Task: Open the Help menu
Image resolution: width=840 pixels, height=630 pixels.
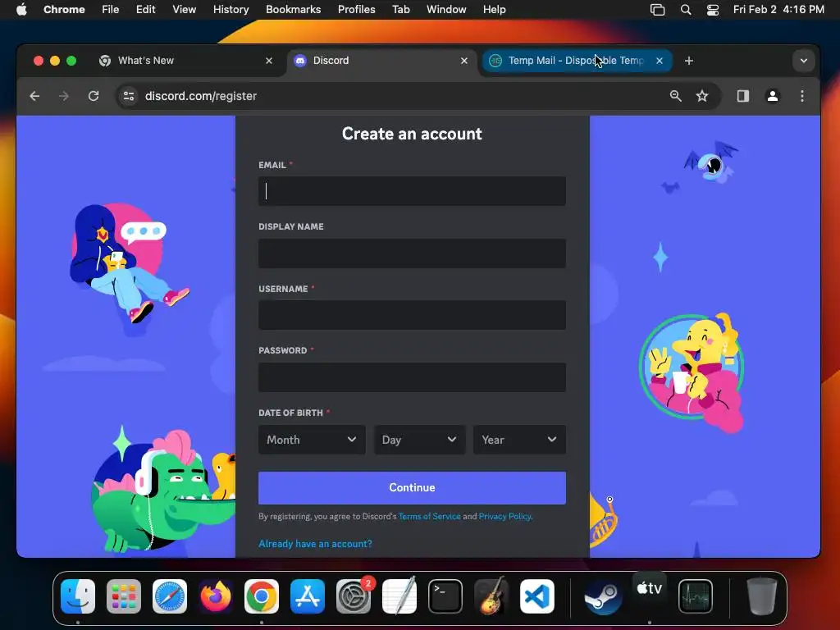Action: coord(495,10)
